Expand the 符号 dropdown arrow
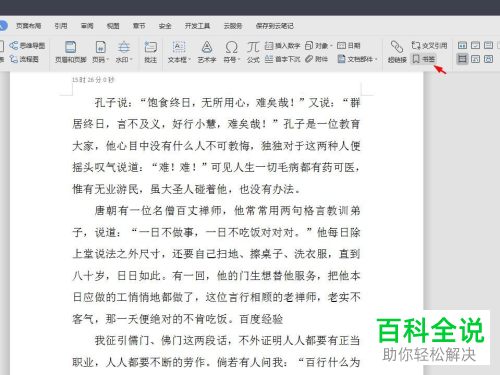The height and width of the screenshot is (375, 500). (239, 60)
